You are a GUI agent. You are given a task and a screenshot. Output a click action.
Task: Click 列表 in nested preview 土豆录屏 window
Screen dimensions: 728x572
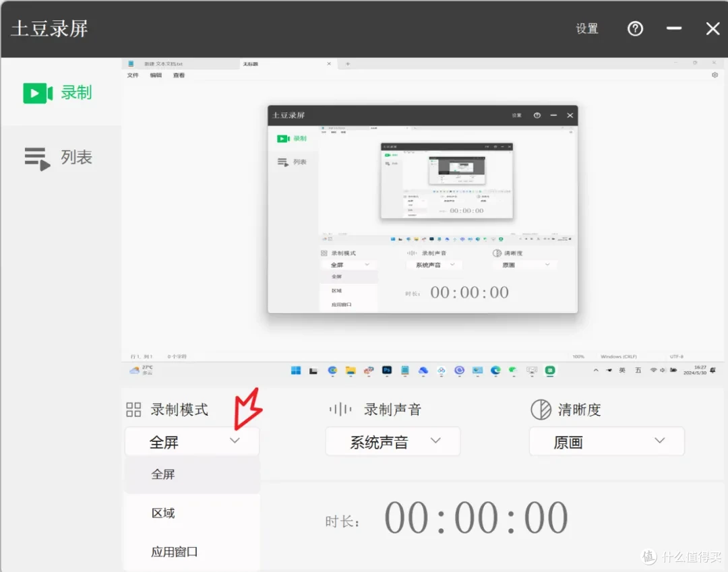[x=292, y=162]
